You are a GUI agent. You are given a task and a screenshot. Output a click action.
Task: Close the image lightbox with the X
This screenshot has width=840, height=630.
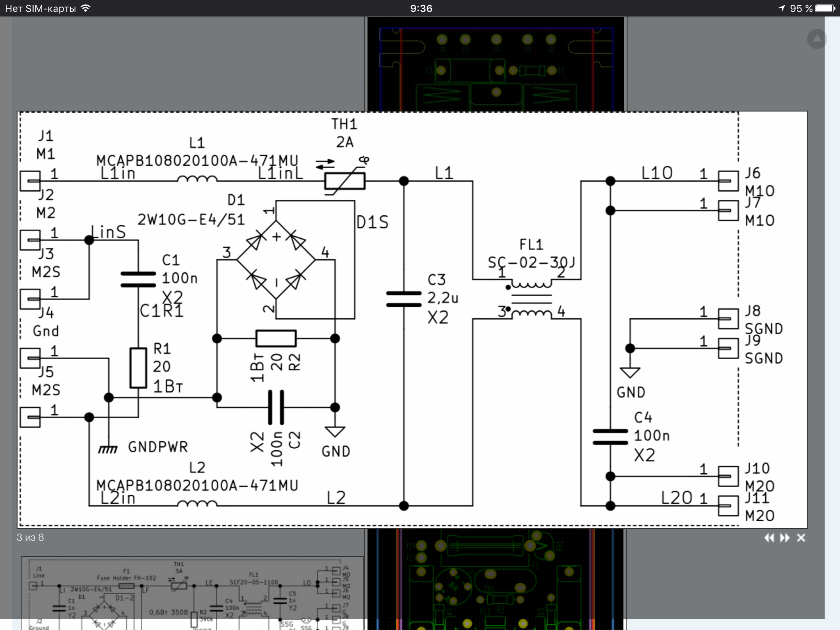801,538
